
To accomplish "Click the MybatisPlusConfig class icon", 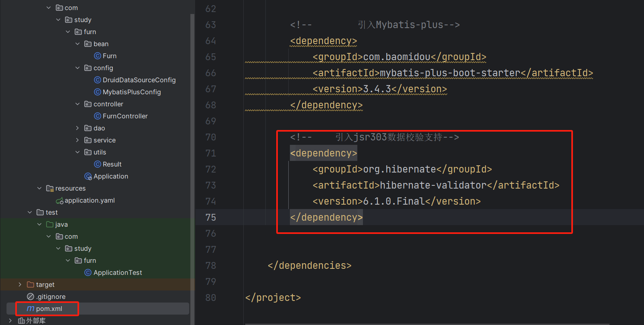I will pyautogui.click(x=98, y=92).
